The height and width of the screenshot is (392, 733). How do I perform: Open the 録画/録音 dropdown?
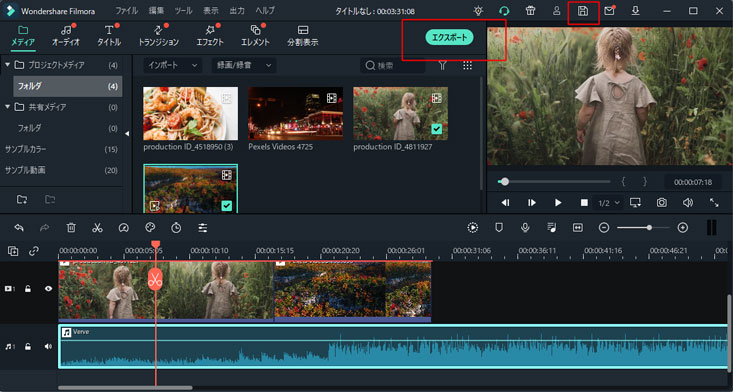click(244, 65)
